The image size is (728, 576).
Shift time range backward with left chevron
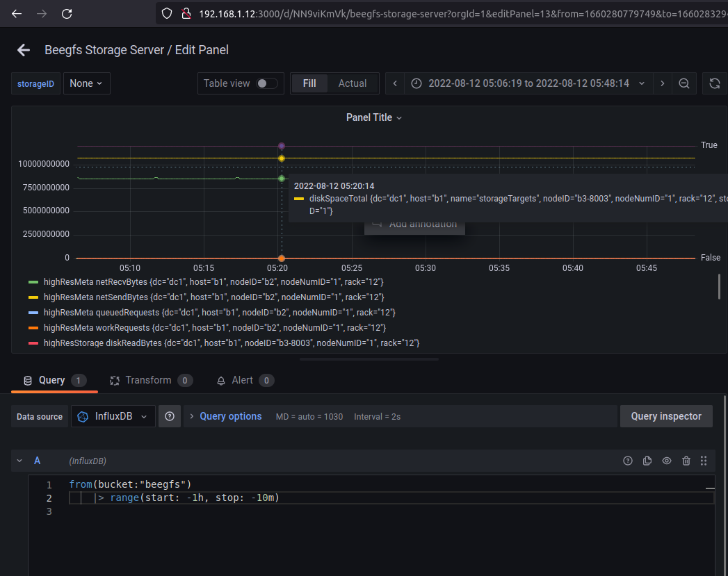(395, 83)
